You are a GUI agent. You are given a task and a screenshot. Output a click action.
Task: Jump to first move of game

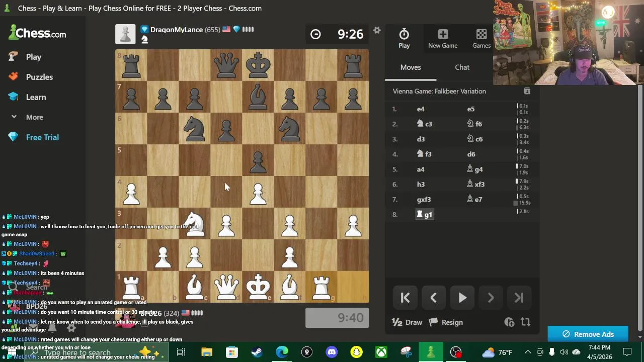click(x=405, y=298)
